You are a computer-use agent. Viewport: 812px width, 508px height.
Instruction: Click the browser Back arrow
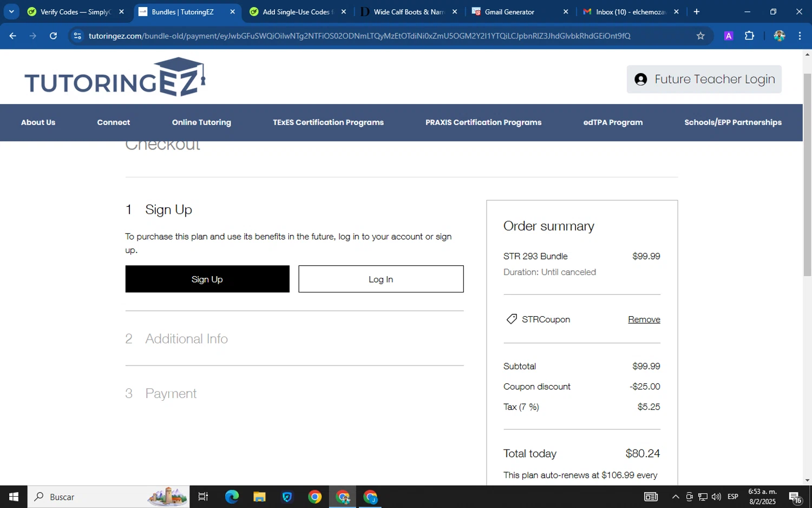(12, 36)
